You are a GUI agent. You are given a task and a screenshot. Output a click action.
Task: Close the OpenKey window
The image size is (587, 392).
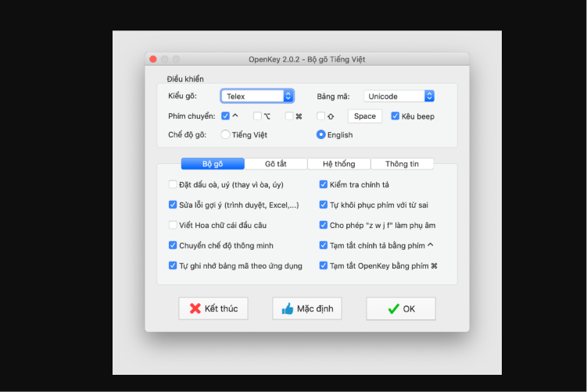tap(153, 59)
